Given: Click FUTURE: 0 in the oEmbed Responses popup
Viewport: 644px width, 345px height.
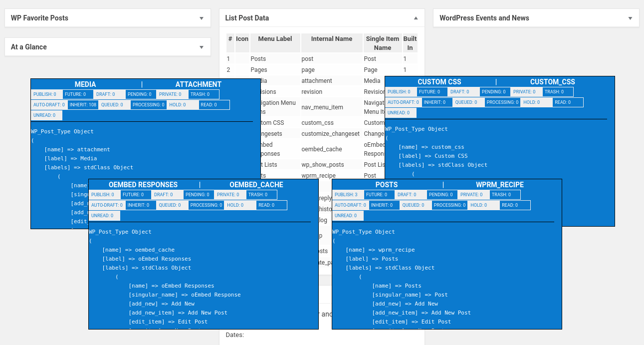Looking at the screenshot, I should 136,195.
